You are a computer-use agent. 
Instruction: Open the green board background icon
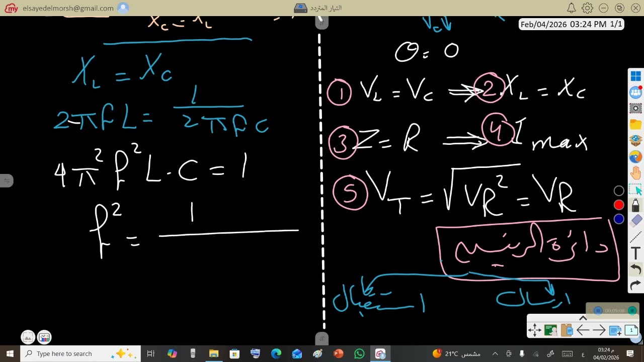tap(551, 330)
